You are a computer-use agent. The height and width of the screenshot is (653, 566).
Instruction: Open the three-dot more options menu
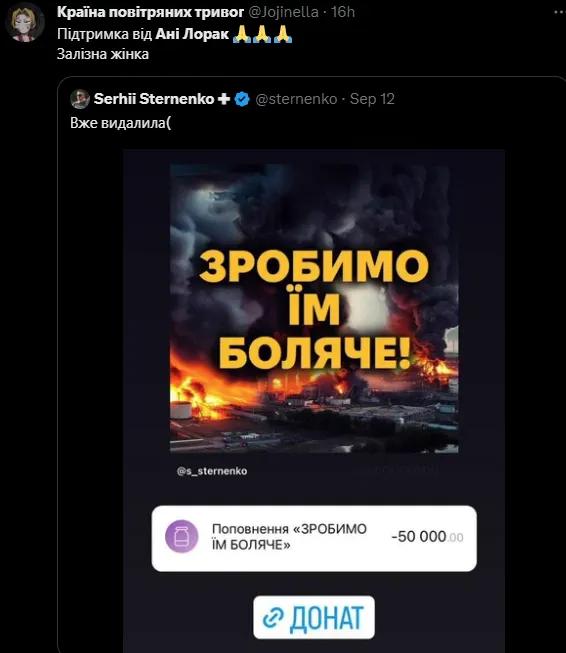[560, 12]
